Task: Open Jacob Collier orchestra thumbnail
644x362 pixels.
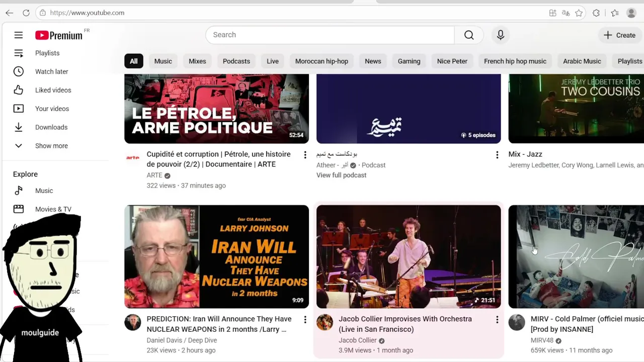Action: coord(409,256)
